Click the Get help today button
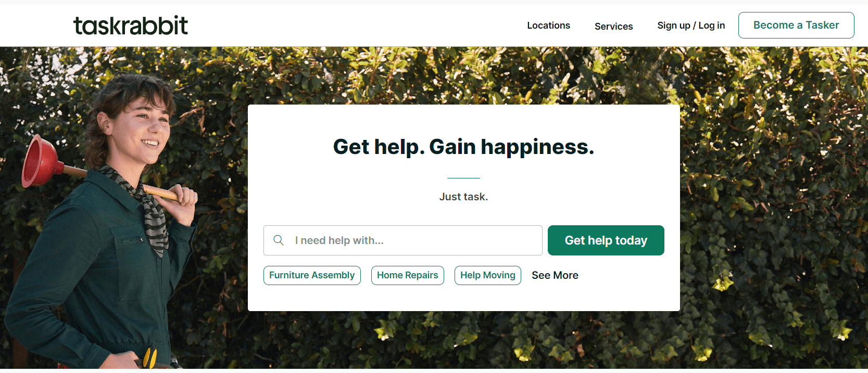 (x=606, y=240)
